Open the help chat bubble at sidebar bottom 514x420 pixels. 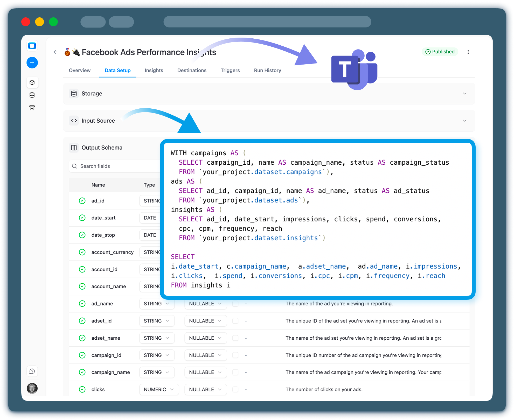point(32,371)
